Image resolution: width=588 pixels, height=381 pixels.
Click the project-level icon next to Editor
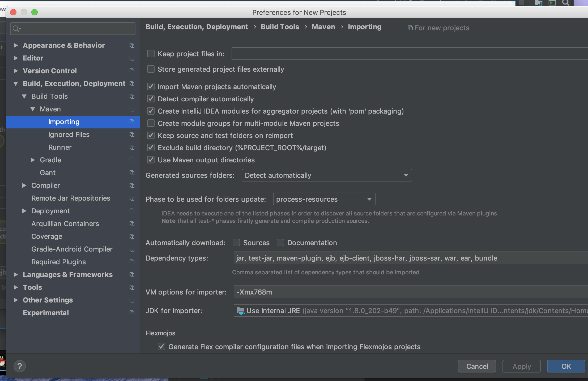[x=132, y=58]
